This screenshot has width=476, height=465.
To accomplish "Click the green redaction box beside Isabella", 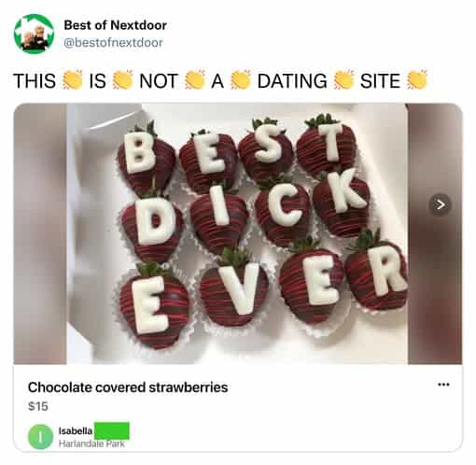I will coord(112,430).
